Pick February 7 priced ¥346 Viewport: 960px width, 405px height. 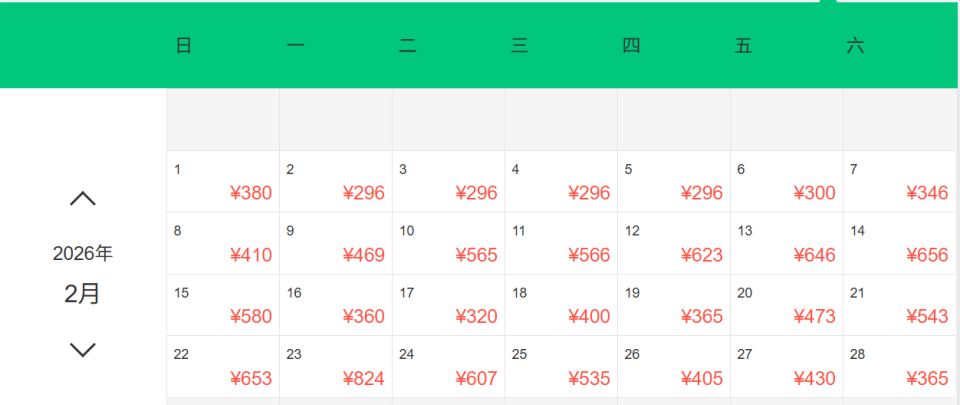900,182
